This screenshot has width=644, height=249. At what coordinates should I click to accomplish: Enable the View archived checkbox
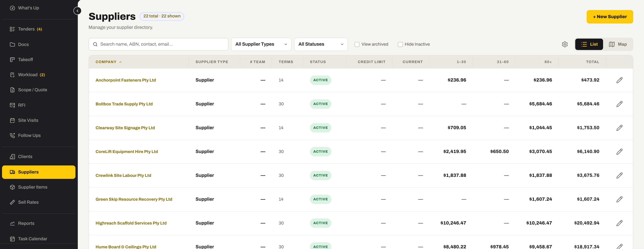(x=357, y=44)
